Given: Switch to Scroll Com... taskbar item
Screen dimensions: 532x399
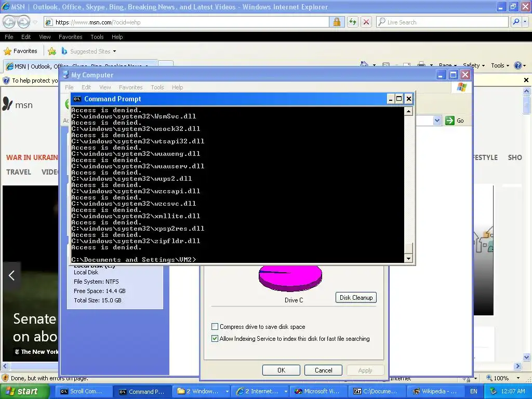Looking at the screenshot, I should pos(83,391).
